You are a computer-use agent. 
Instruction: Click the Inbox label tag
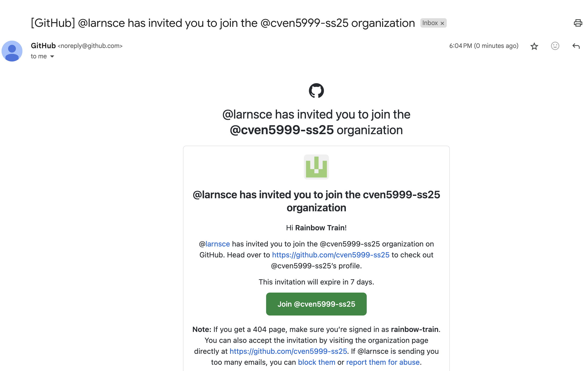click(430, 23)
